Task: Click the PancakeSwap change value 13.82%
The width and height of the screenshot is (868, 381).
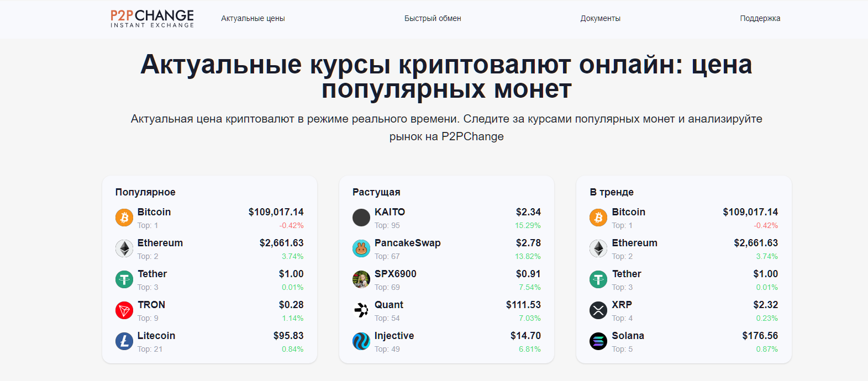Action: coord(528,256)
